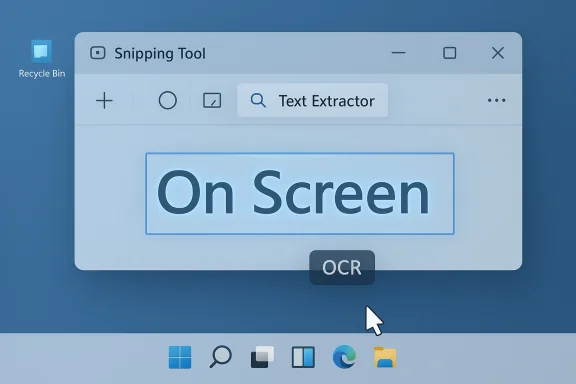Image resolution: width=576 pixels, height=384 pixels.
Task: Open the Recycle Bin desktop icon
Action: 42,59
